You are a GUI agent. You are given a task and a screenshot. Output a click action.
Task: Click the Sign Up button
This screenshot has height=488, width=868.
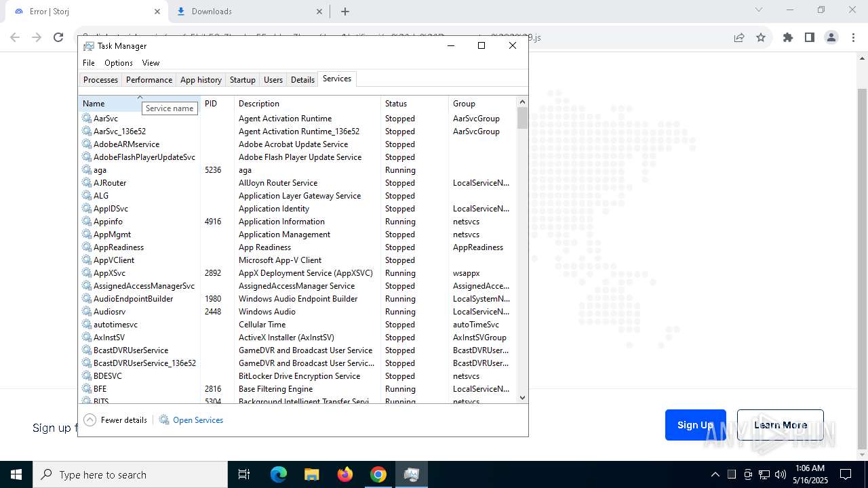[696, 425]
